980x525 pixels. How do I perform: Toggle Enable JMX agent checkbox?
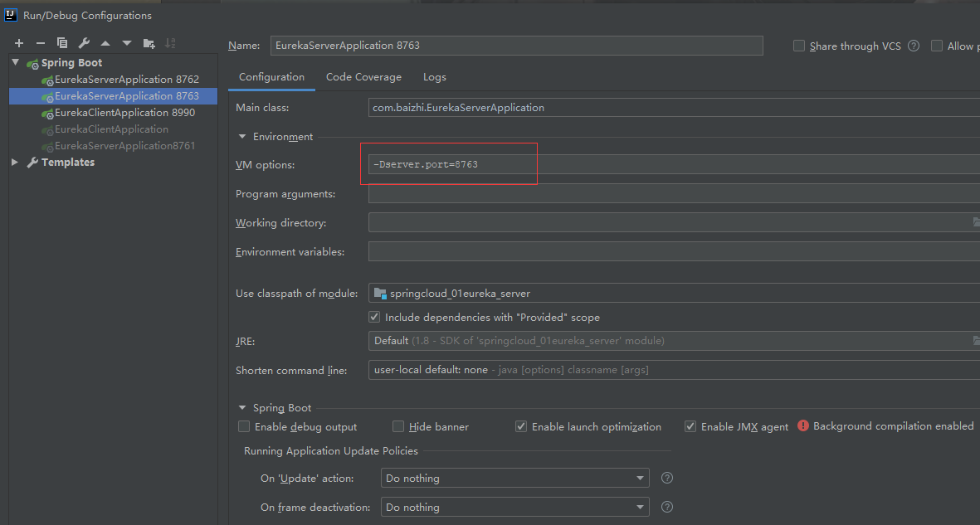click(690, 426)
